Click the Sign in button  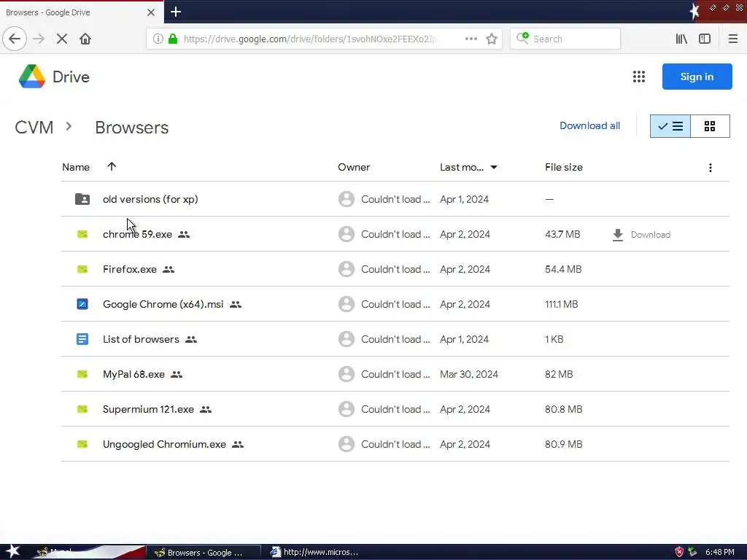[697, 77]
